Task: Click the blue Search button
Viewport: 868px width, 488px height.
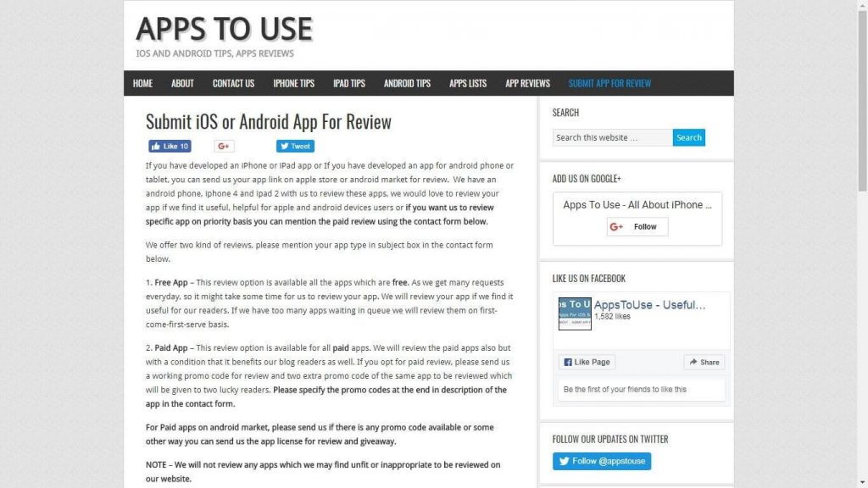Action: [688, 137]
